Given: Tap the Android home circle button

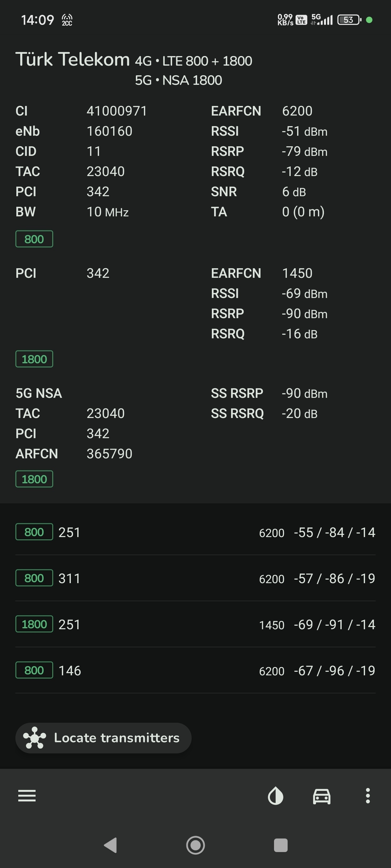Looking at the screenshot, I should click(x=195, y=845).
